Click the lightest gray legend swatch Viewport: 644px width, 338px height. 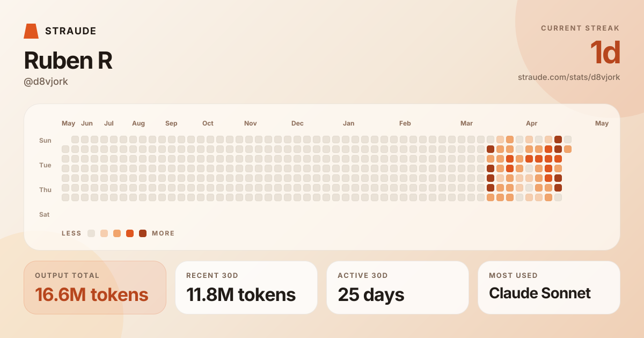[91, 233]
